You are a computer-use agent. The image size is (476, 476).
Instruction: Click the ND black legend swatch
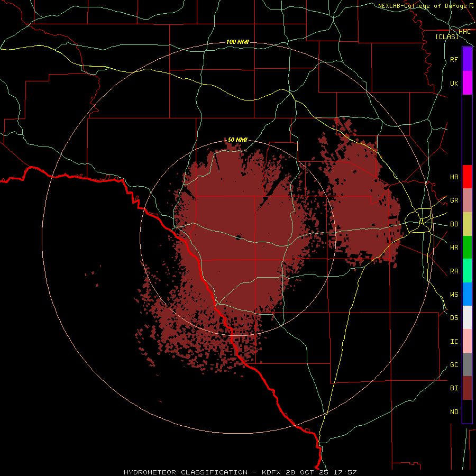(x=467, y=411)
